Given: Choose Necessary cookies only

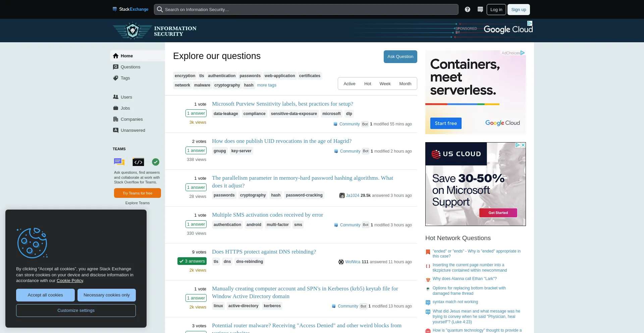Looking at the screenshot, I should pos(107,295).
